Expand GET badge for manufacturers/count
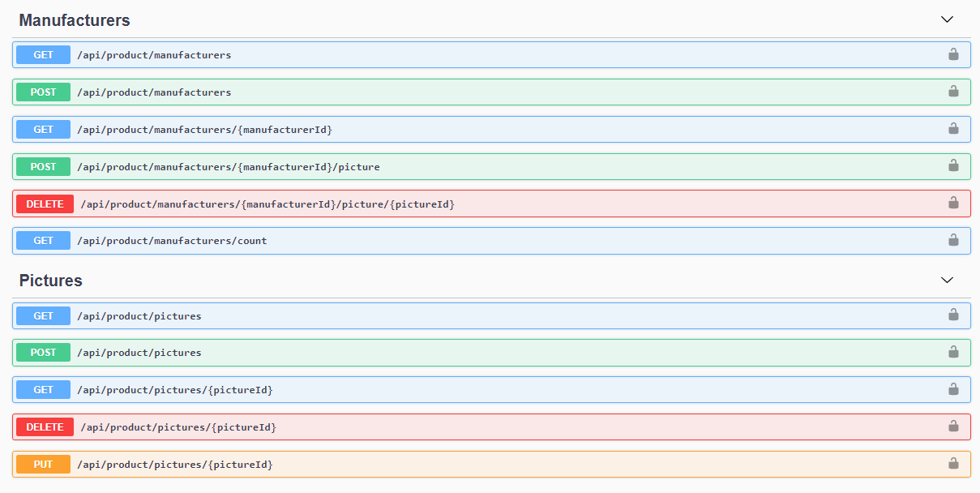The width and height of the screenshot is (980, 493). (44, 241)
